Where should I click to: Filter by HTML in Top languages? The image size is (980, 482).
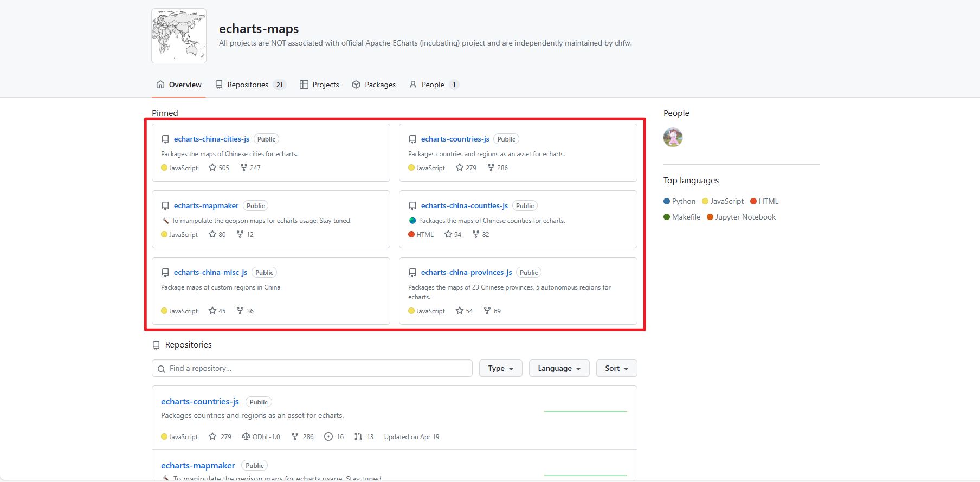764,201
